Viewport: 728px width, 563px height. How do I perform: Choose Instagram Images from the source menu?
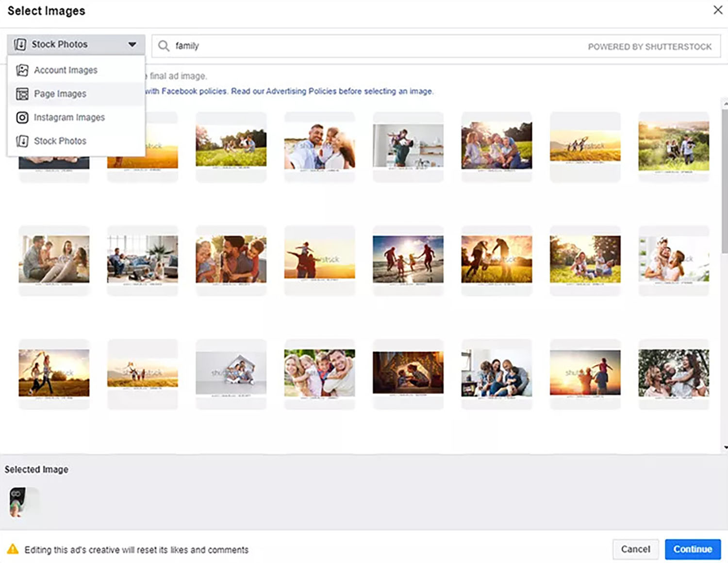pyautogui.click(x=69, y=118)
